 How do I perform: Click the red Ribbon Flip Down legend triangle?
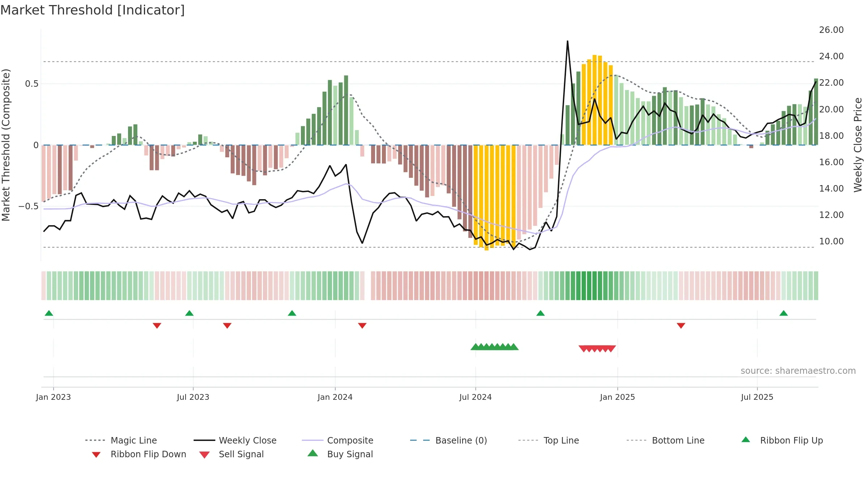pos(96,455)
